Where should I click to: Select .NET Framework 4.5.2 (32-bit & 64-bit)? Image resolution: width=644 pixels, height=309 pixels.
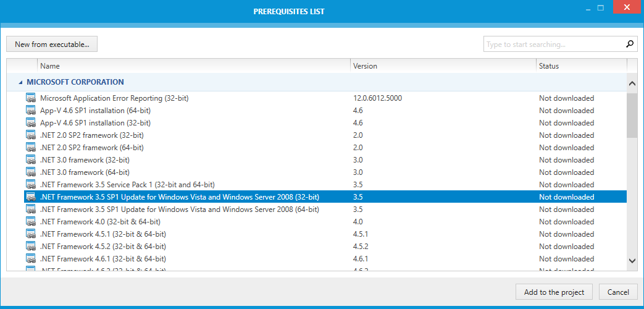pos(103,246)
